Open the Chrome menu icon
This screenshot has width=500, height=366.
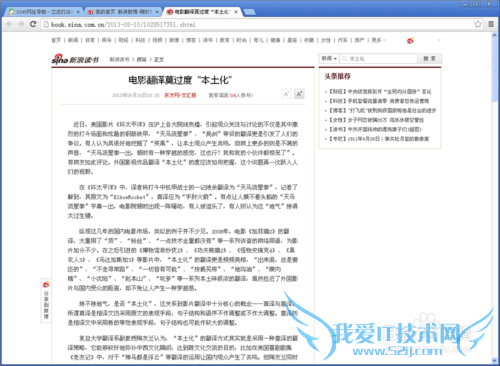491,24
